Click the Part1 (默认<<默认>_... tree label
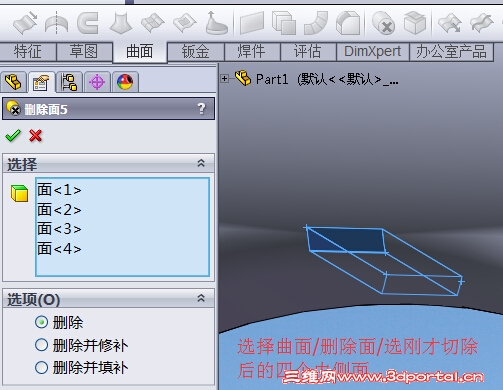This screenshot has height=390, width=503. [327, 79]
